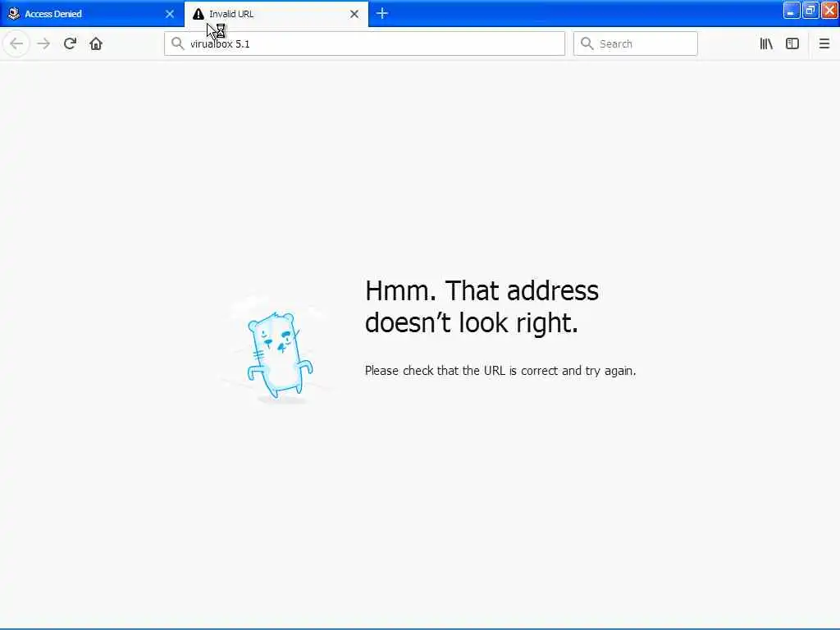Click the address bar containing virualbox 5.1
The width and height of the screenshot is (840, 630).
(364, 43)
